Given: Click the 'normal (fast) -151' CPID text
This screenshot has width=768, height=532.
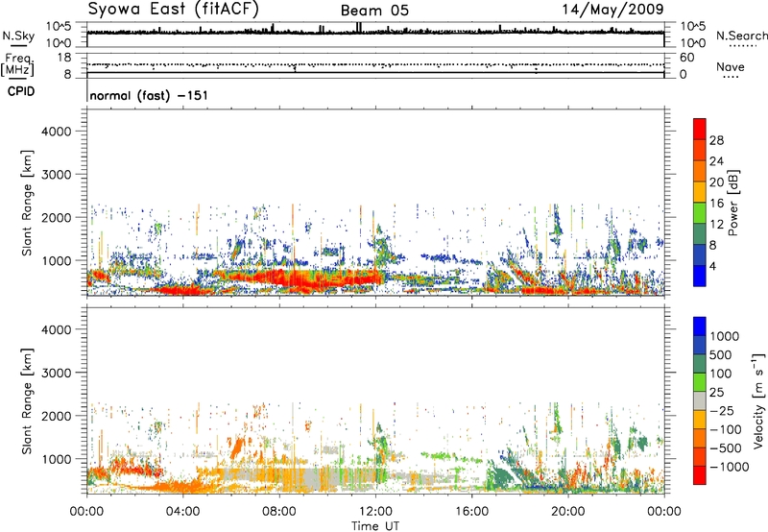Looking at the screenshot, I should (149, 95).
